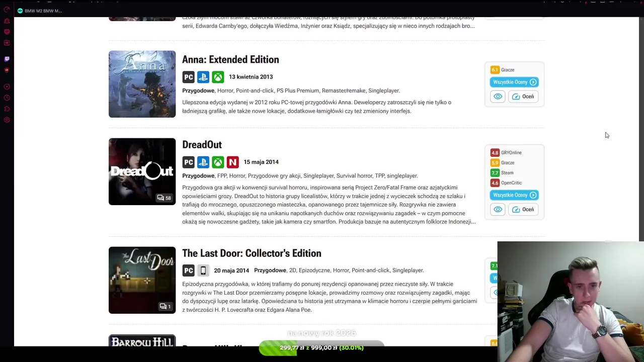Toggle eye watch icon for DreadOut
Viewport: 644px width, 362px height.
[x=498, y=209]
